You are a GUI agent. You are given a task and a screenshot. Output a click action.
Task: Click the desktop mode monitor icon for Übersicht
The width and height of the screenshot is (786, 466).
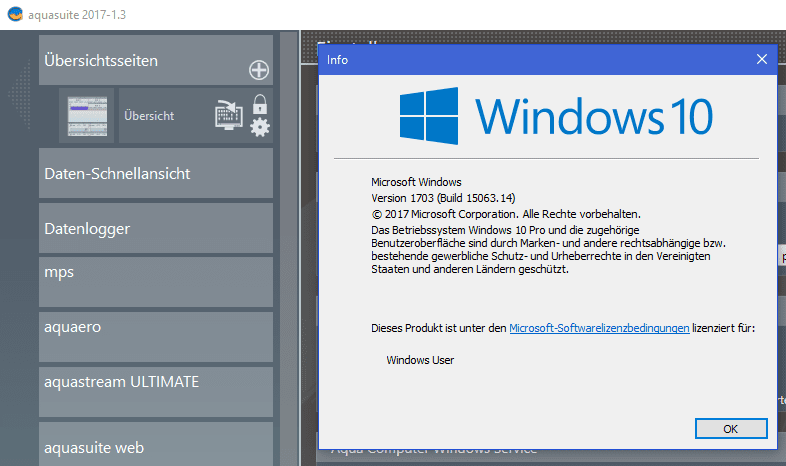(229, 115)
